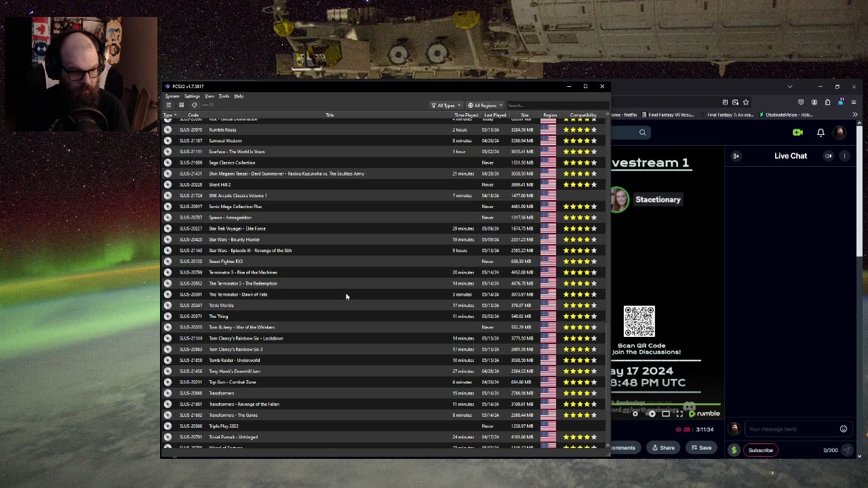Send chat message with arrow icon
This screenshot has height=488, width=868.
tap(848, 450)
